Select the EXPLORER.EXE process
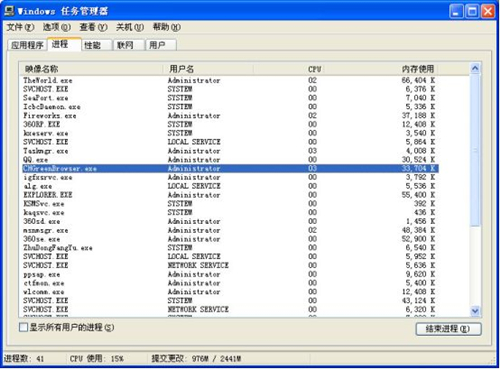 (x=229, y=195)
